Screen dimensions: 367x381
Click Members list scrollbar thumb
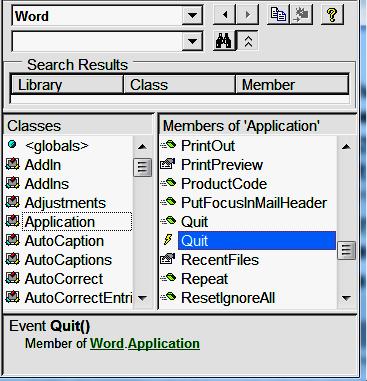coord(346,250)
